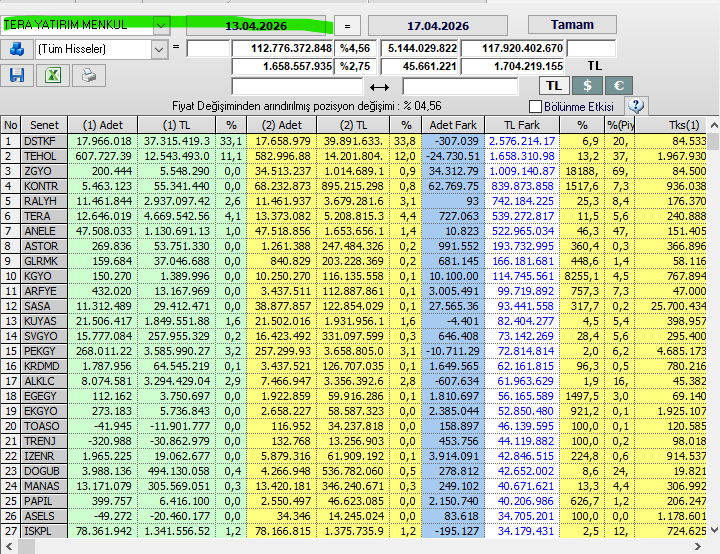720x554 pixels.
Task: Select TL currency button
Action: pyautogui.click(x=554, y=85)
